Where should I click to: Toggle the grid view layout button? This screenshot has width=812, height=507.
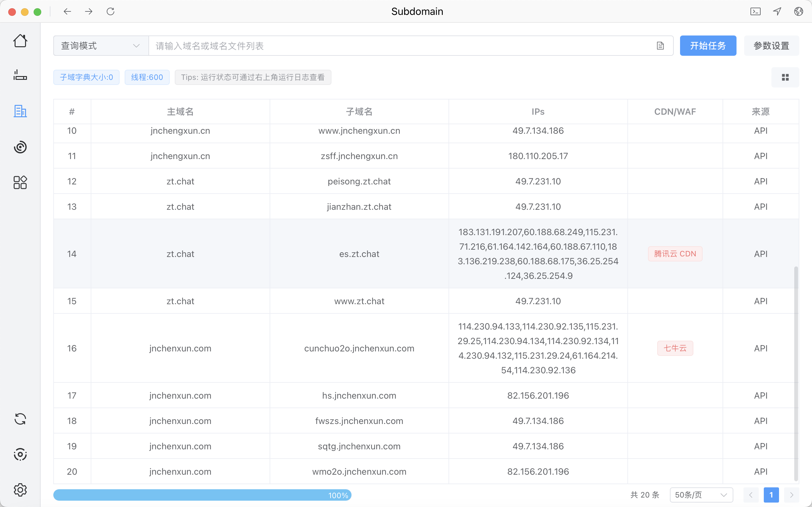click(785, 77)
